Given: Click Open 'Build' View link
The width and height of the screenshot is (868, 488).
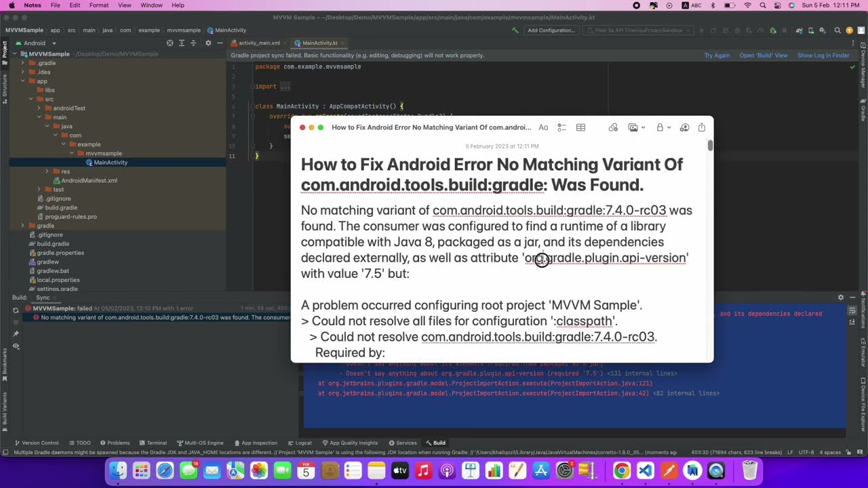Looking at the screenshot, I should click(x=764, y=56).
